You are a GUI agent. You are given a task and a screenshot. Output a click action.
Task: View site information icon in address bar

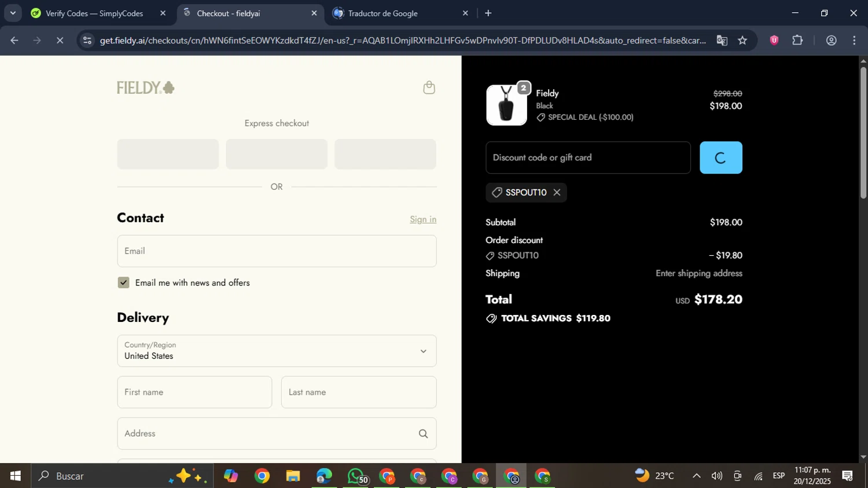click(87, 41)
